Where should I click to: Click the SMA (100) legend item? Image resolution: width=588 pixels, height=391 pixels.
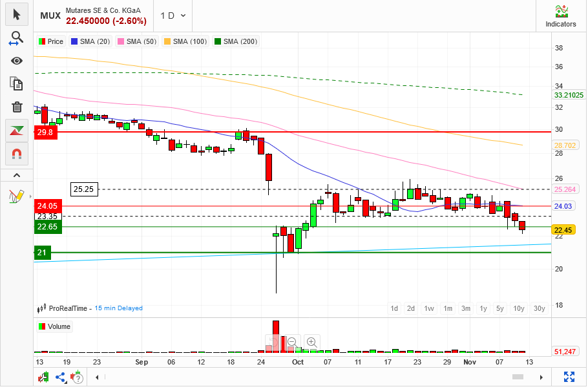click(x=185, y=41)
